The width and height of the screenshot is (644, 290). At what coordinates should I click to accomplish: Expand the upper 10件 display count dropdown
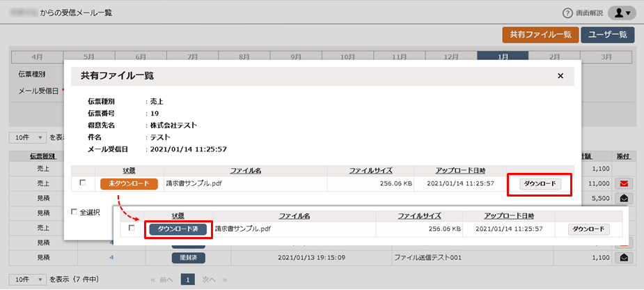[x=27, y=138]
